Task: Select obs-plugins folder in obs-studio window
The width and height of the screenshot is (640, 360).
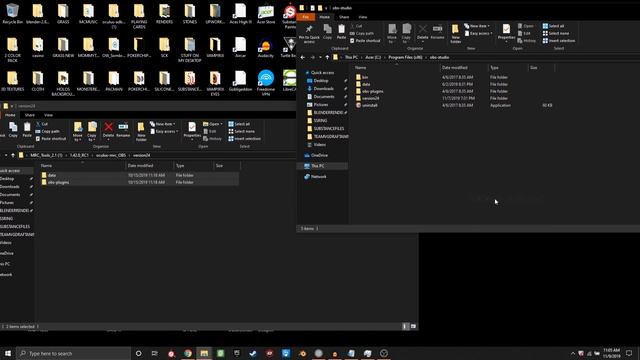Action: (x=372, y=91)
